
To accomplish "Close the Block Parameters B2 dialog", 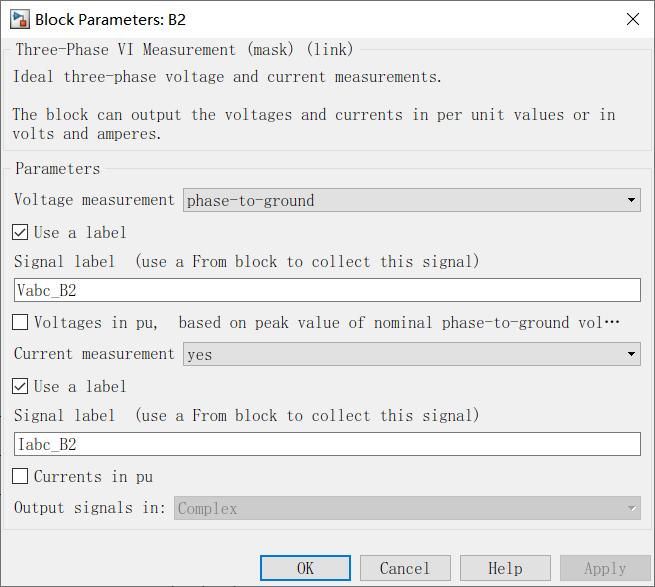I will click(x=632, y=19).
